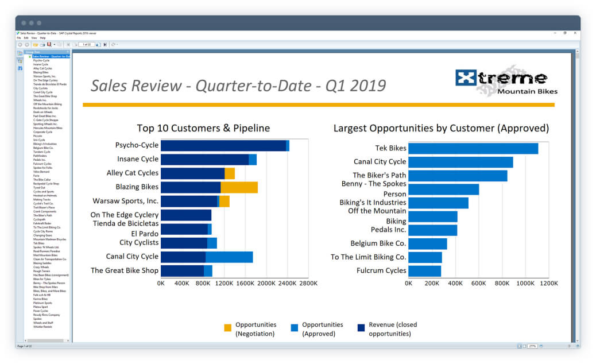
Task: Click the print report icon
Action: [42, 44]
